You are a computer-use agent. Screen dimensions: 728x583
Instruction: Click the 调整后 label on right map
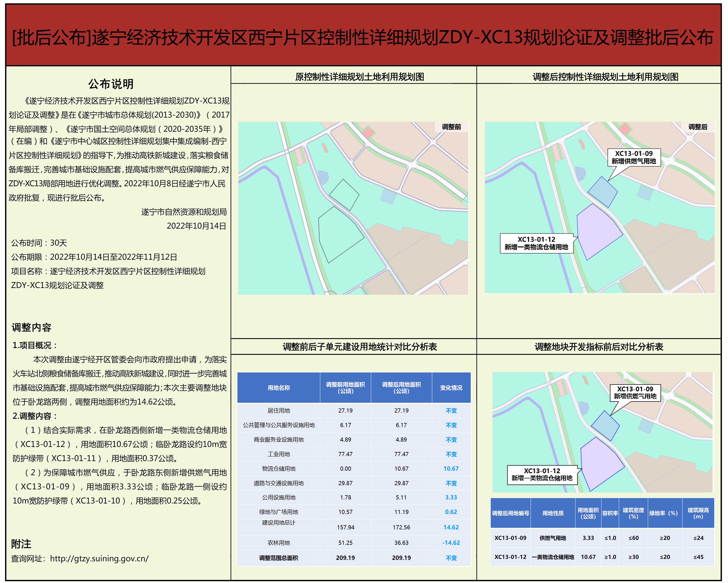click(x=698, y=127)
